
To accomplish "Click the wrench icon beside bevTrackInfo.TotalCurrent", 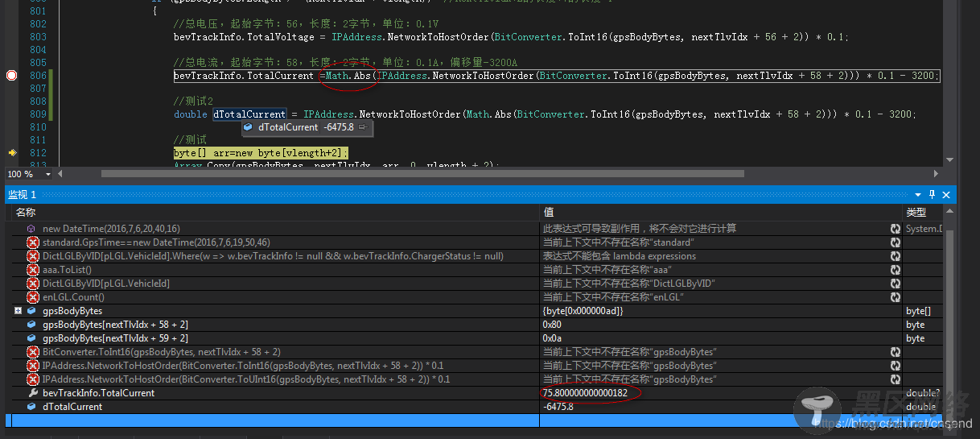I will pyautogui.click(x=33, y=393).
